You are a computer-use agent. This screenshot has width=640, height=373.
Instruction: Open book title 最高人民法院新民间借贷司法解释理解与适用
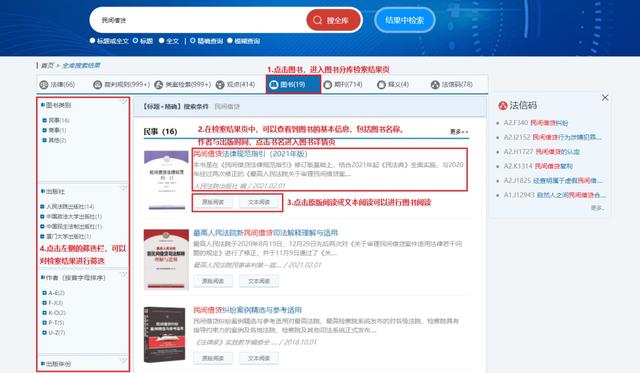[265, 233]
